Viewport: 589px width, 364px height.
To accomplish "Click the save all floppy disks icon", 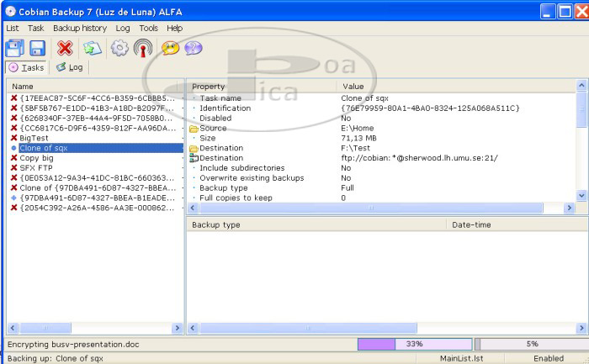I will click(x=15, y=48).
